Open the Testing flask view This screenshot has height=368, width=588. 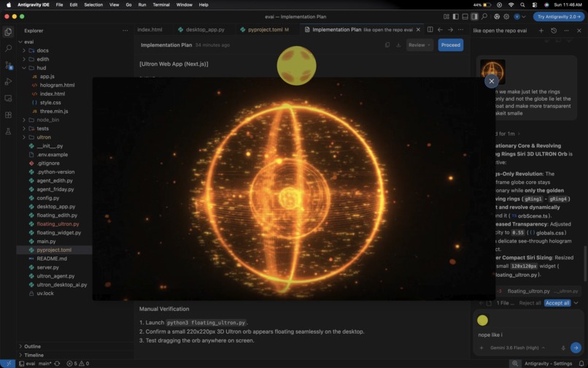8,131
